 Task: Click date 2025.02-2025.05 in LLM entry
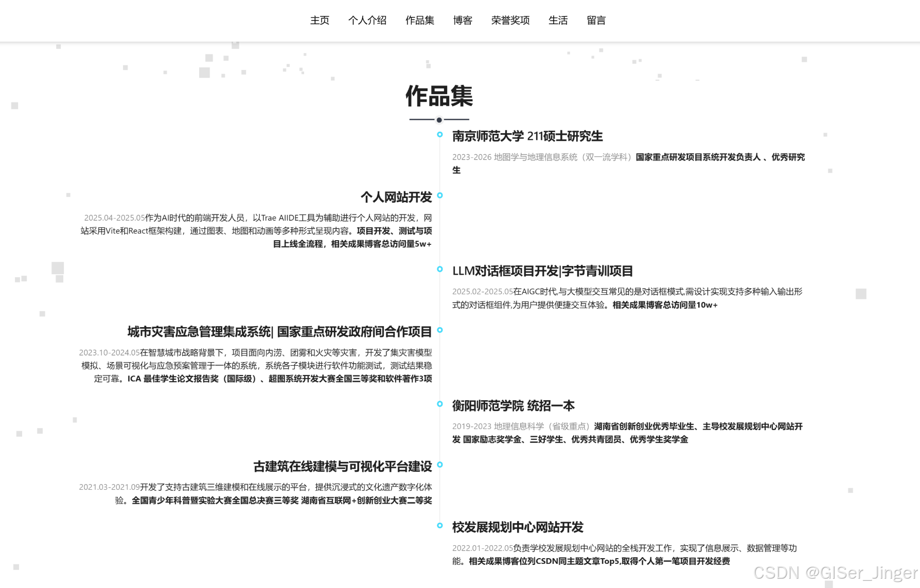click(x=483, y=292)
